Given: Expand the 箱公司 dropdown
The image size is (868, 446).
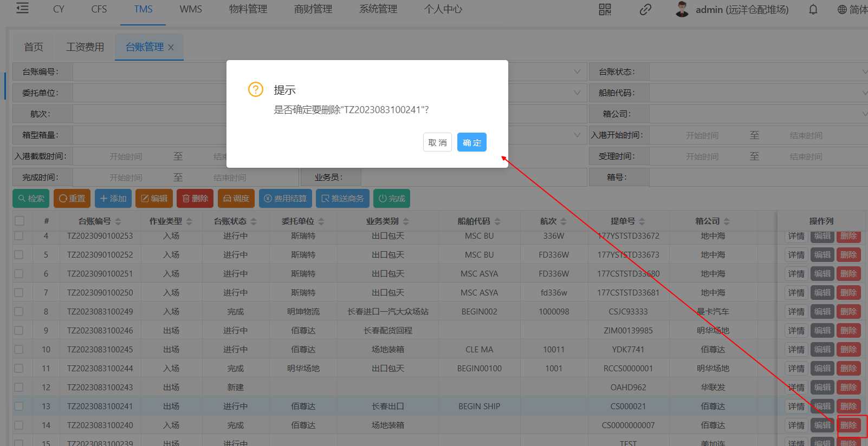Looking at the screenshot, I should (759, 114).
